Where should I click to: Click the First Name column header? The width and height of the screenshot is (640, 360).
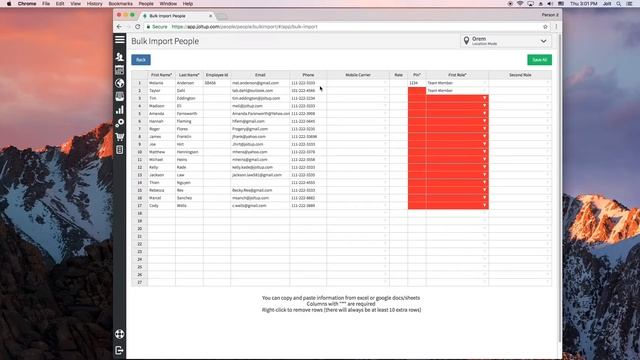161,75
